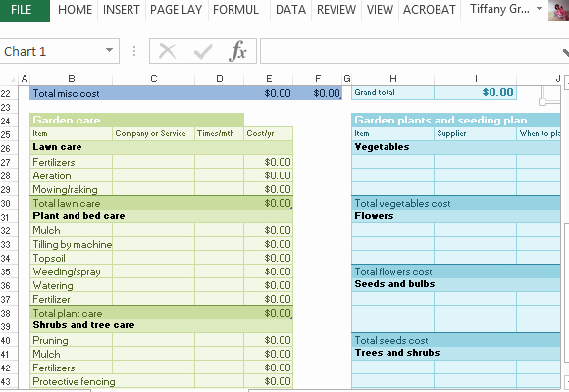The image size is (569, 392).
Task: Click the Garden care header cell
Action: [x=137, y=120]
